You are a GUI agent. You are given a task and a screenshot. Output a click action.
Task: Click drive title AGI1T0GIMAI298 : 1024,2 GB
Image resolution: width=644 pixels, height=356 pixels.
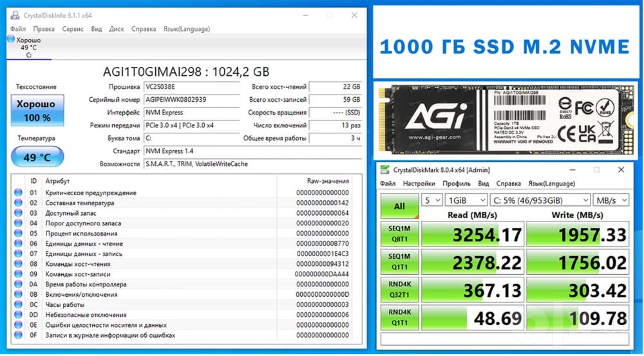tap(186, 72)
